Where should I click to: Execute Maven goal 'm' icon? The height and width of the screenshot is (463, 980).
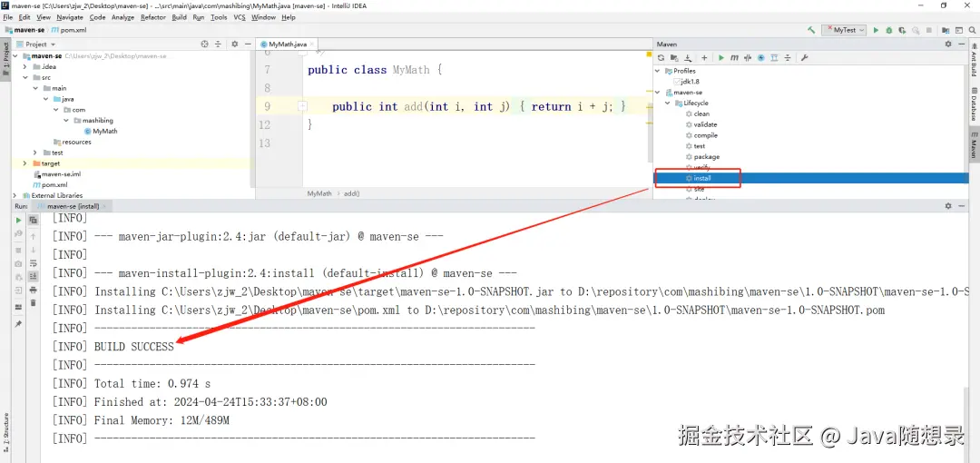pyautogui.click(x=734, y=57)
